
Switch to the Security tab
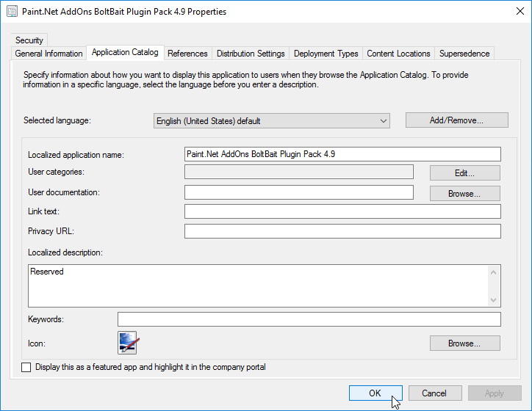pyautogui.click(x=29, y=40)
